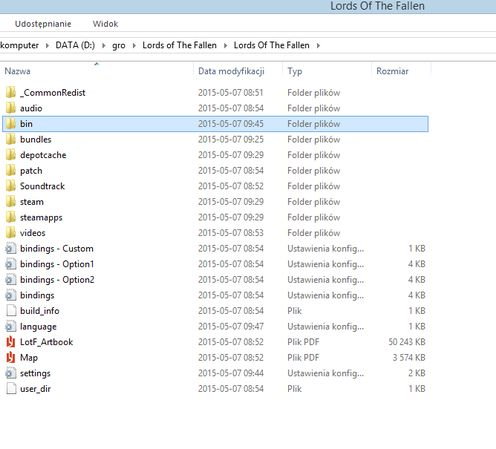Expand the arrow after gro breadcrumb
The height and width of the screenshot is (449, 496).
134,45
